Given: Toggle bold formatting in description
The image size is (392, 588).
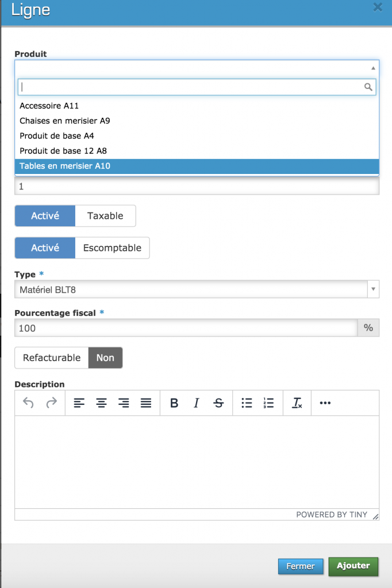Looking at the screenshot, I should tap(174, 403).
